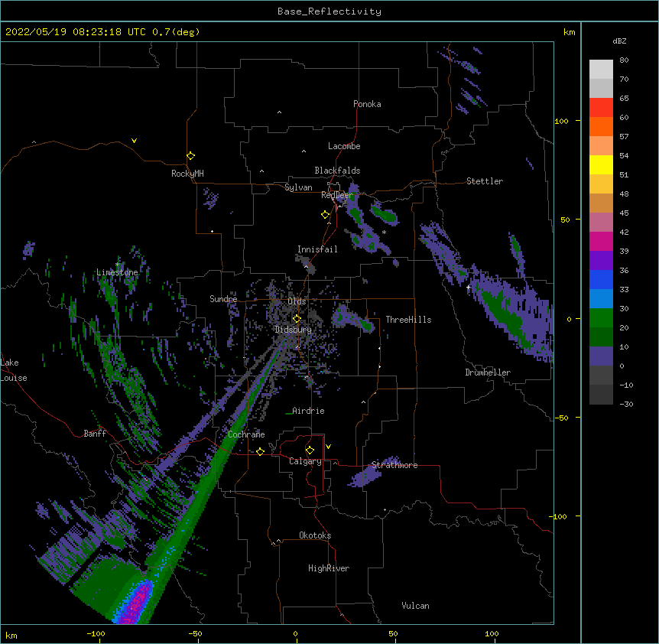
Task: Click the Calgary city label
Action: (305, 461)
